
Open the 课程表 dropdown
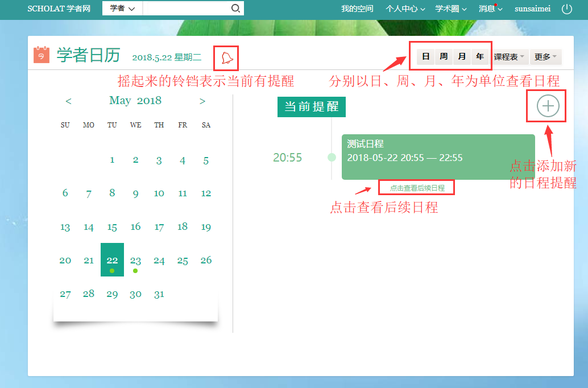(508, 57)
